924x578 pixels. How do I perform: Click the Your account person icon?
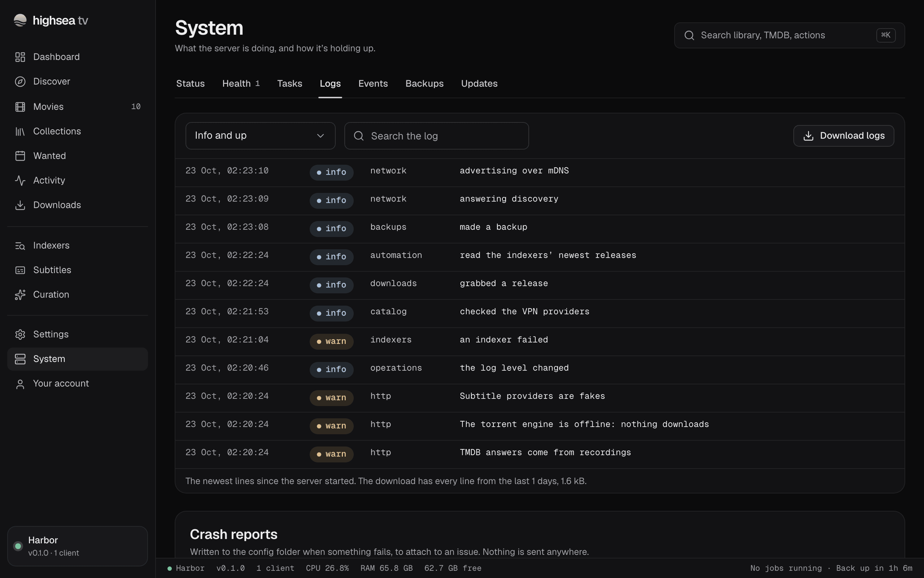coord(20,384)
